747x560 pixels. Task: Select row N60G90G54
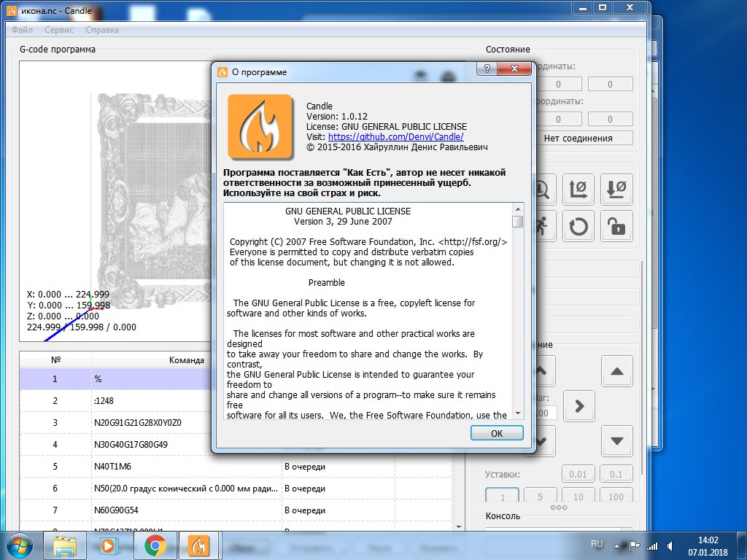(x=236, y=510)
